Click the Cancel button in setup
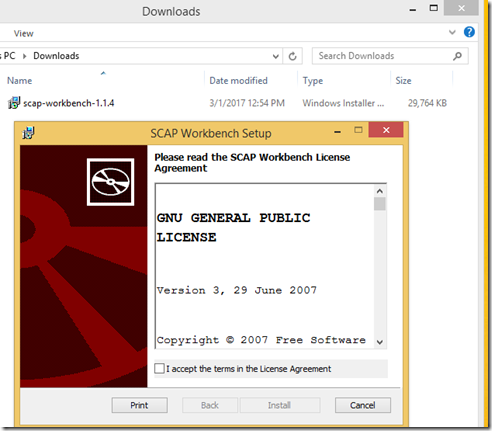The image size is (492, 431). click(x=363, y=405)
